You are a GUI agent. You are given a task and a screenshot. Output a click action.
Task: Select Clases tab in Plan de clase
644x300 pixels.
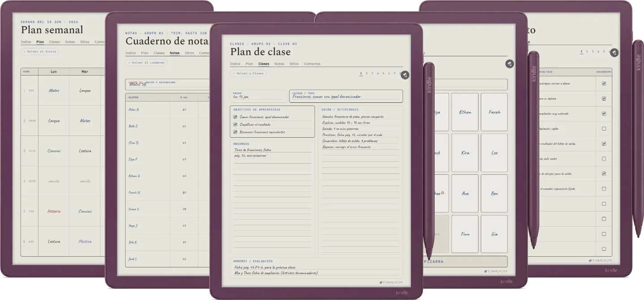click(x=264, y=64)
